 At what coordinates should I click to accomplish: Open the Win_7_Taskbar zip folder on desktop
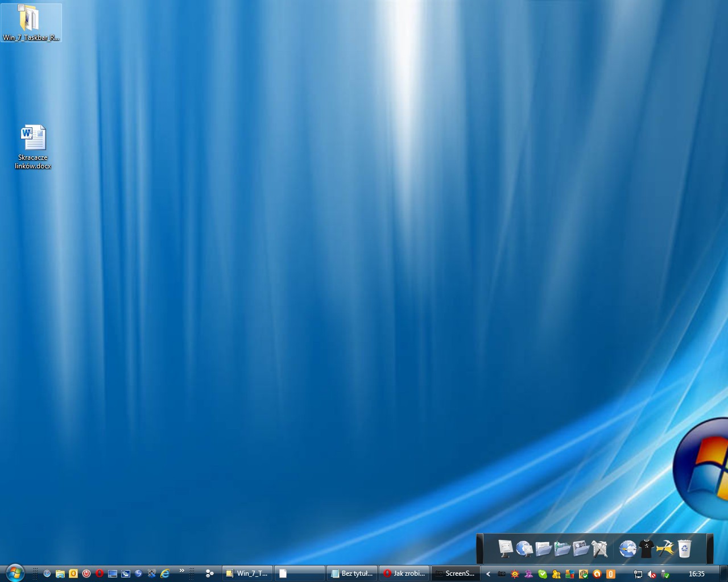click(x=31, y=23)
